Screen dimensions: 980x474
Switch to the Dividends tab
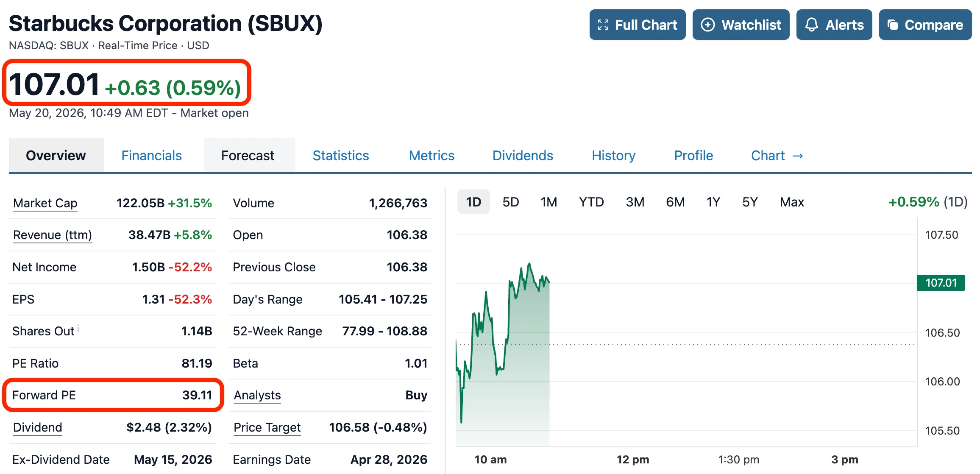(x=523, y=156)
